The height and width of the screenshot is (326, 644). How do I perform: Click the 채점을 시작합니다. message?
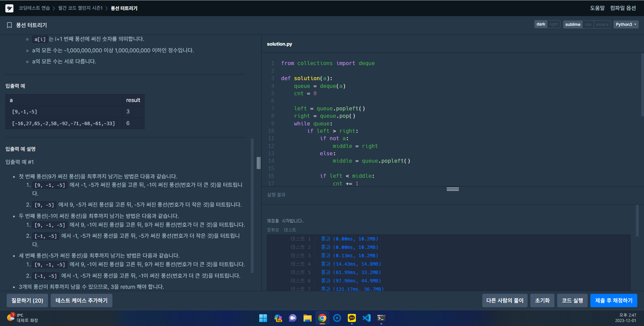click(x=285, y=221)
